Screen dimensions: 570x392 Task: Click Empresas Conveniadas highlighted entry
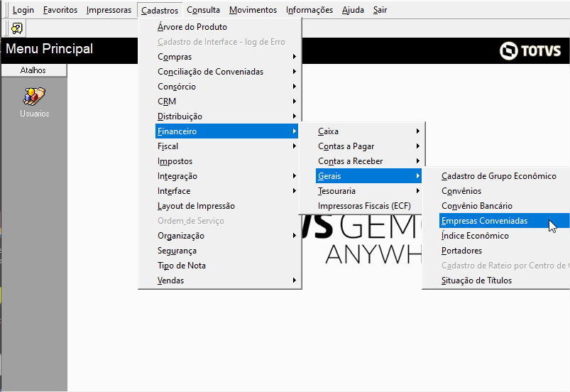point(504,221)
